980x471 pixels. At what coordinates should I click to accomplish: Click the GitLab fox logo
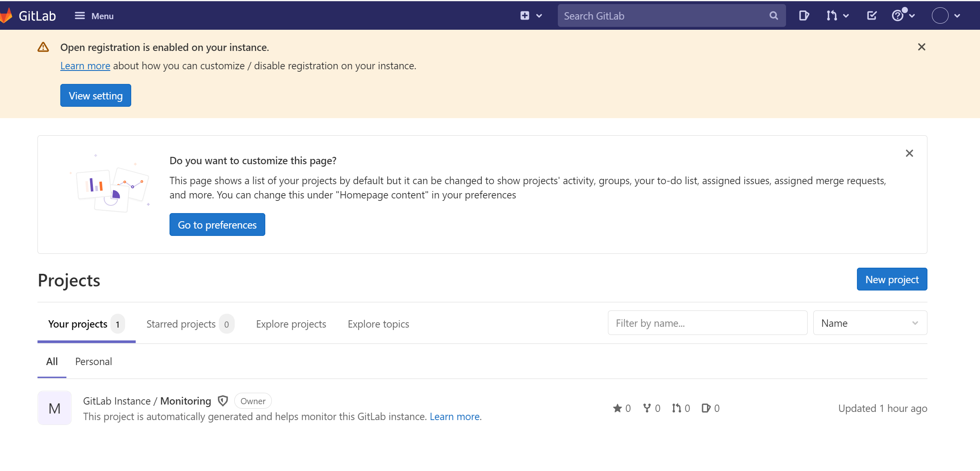(7, 15)
